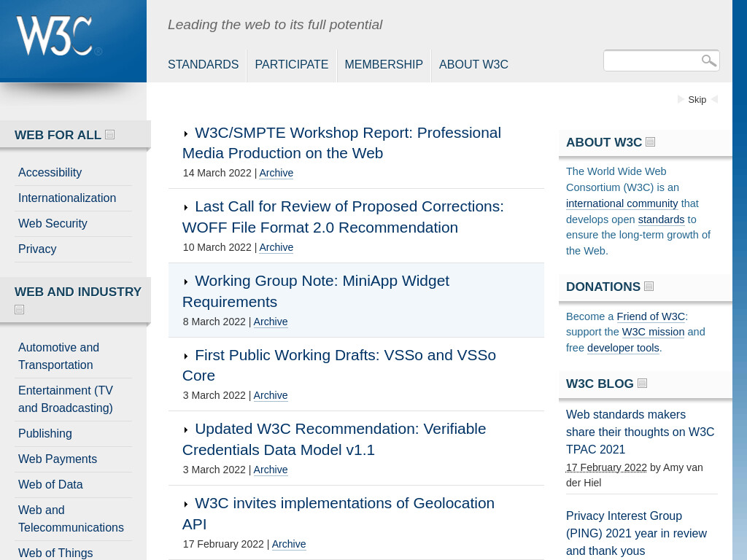Viewport: 747px width, 560px height.
Task: Click the small icon next to ABOUT W3C heading
Action: pos(650,142)
